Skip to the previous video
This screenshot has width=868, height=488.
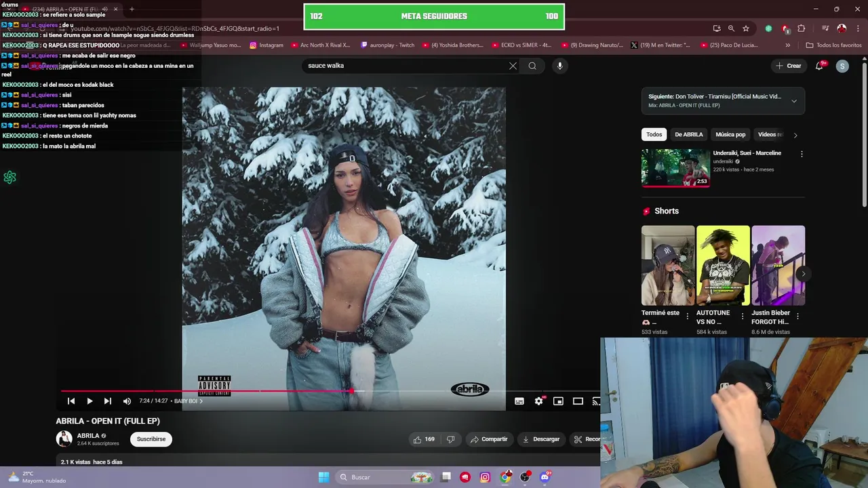click(71, 401)
